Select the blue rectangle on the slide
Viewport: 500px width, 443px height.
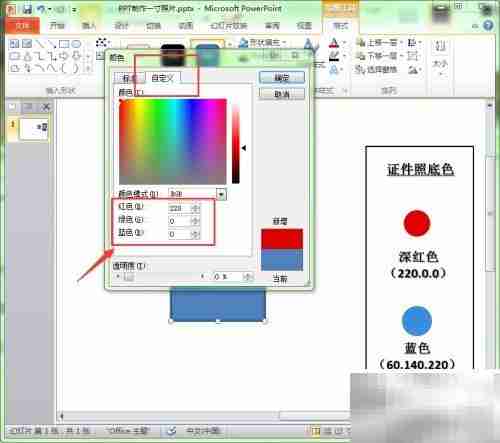pyautogui.click(x=218, y=305)
